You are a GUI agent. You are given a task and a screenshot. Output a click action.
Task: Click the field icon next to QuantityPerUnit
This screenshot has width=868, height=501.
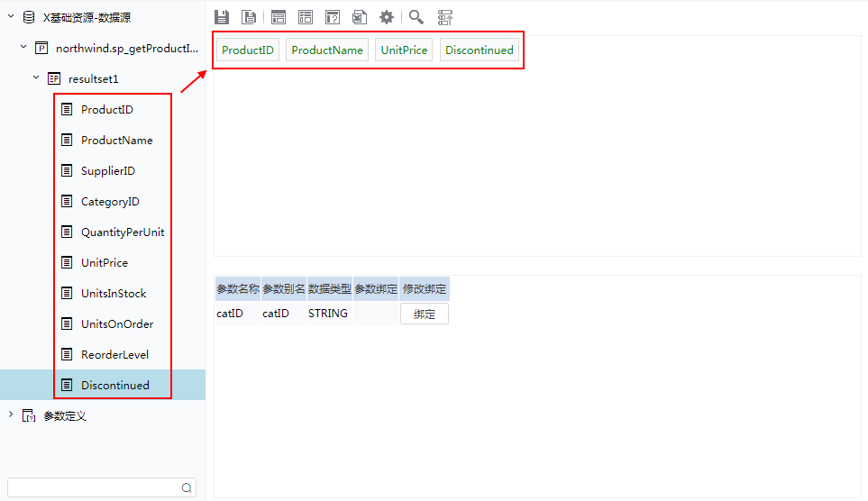(67, 232)
